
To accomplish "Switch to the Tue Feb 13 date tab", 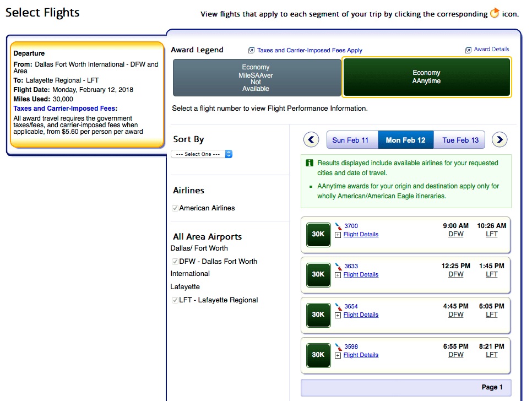I will click(x=459, y=140).
